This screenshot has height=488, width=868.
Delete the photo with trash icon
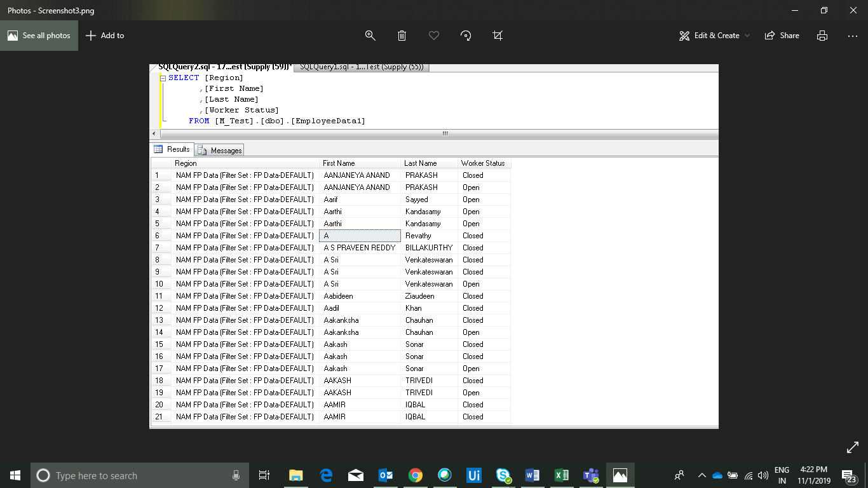click(402, 36)
